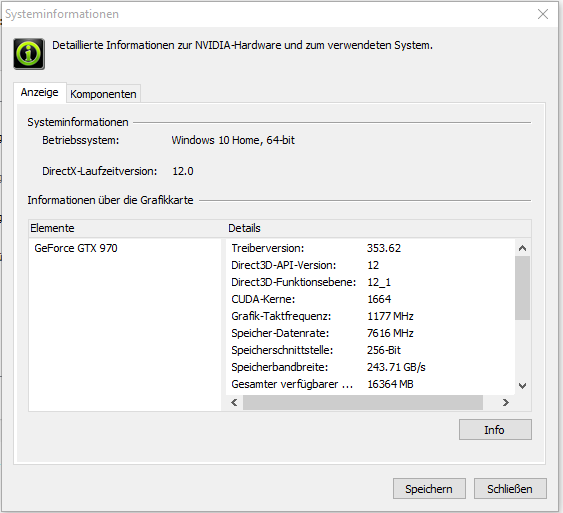563x513 pixels.
Task: Click the value 256-Bit
Action: pyautogui.click(x=384, y=350)
